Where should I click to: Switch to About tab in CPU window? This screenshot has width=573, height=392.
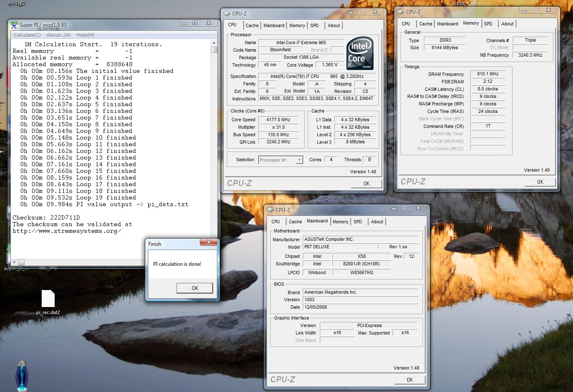334,25
